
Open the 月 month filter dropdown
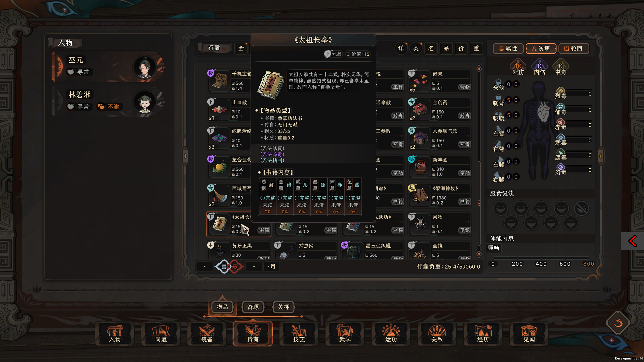pyautogui.click(x=271, y=266)
